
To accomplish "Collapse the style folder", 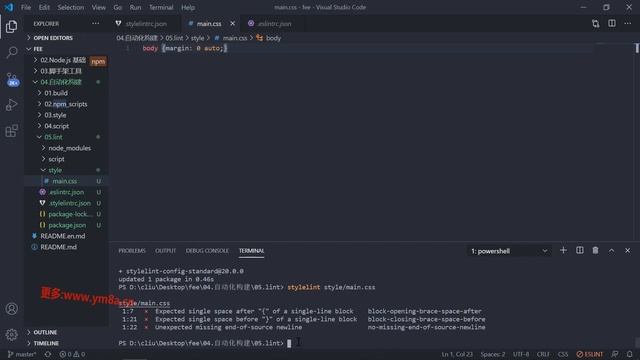I will pos(55,170).
